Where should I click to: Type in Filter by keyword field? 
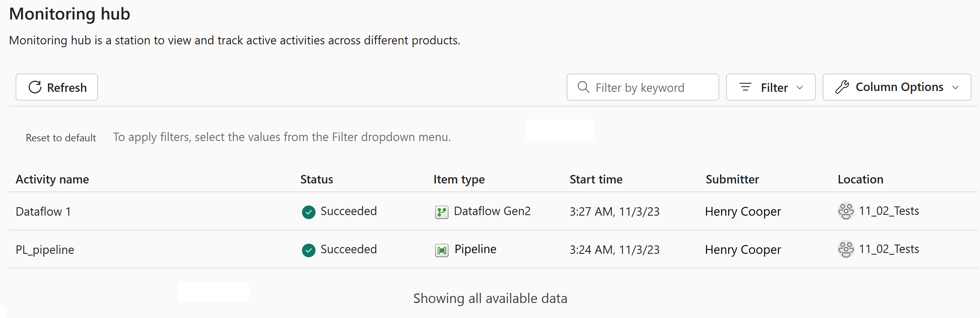point(647,88)
